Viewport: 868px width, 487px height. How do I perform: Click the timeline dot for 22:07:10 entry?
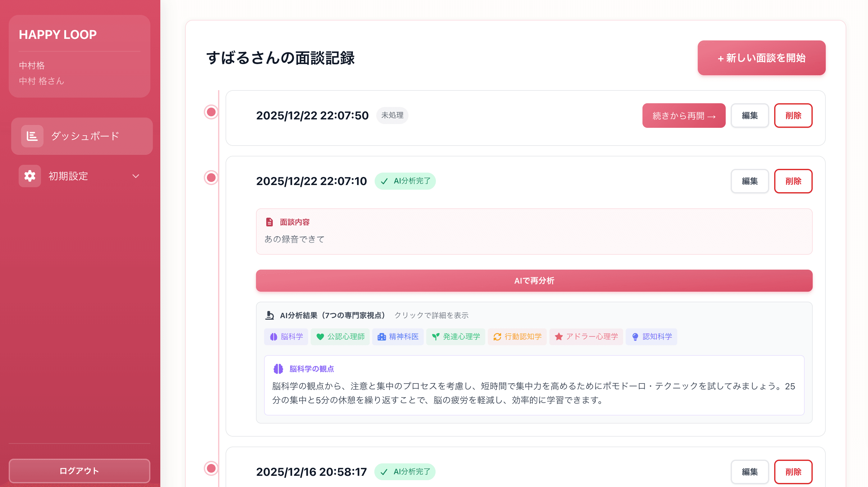point(211,177)
